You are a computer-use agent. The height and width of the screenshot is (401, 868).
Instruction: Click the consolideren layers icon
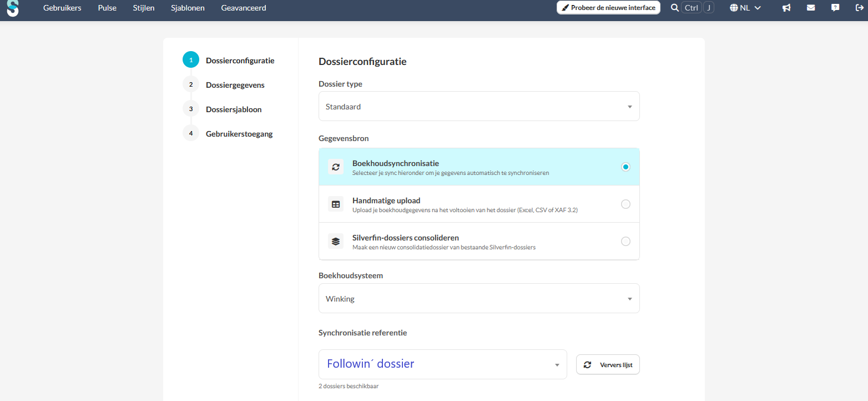pyautogui.click(x=336, y=241)
